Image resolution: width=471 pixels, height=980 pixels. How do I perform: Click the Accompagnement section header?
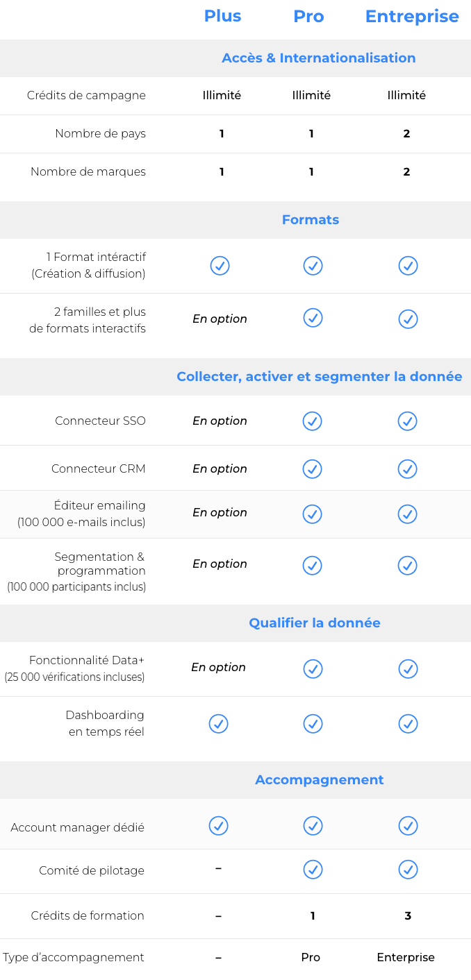pyautogui.click(x=319, y=780)
